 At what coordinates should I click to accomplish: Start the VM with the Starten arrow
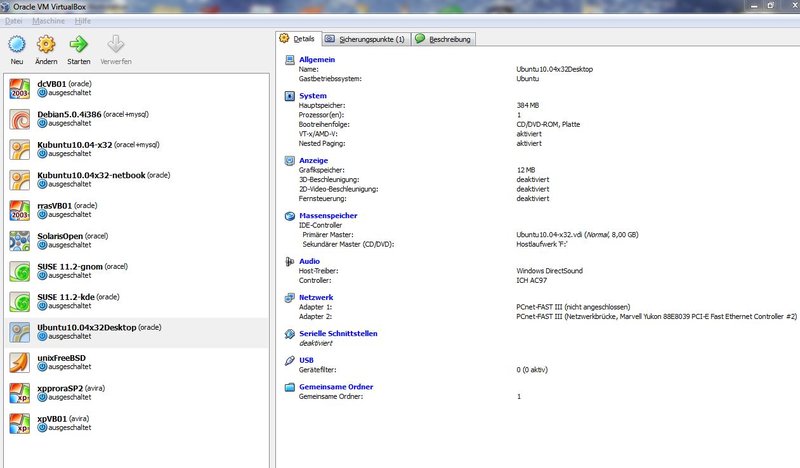(79, 44)
